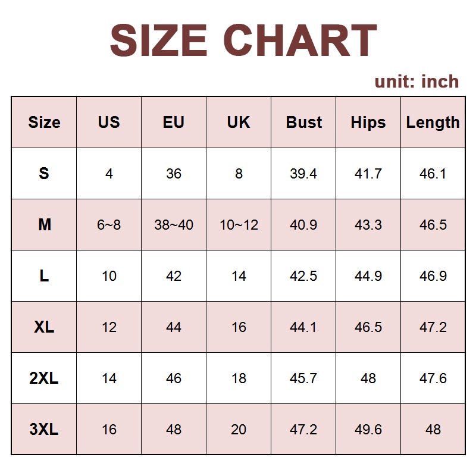Select the Size column header
This screenshot has width=476, height=476.
click(x=44, y=123)
